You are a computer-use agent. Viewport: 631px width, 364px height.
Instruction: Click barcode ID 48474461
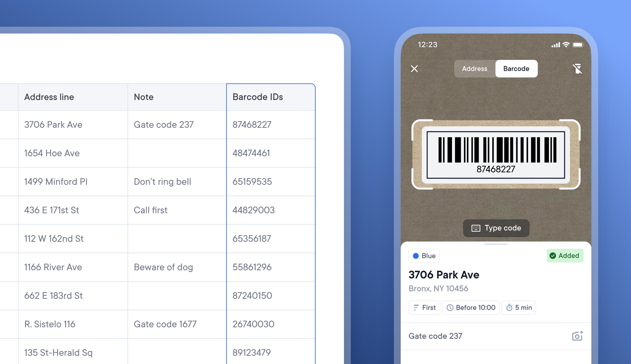click(x=271, y=153)
